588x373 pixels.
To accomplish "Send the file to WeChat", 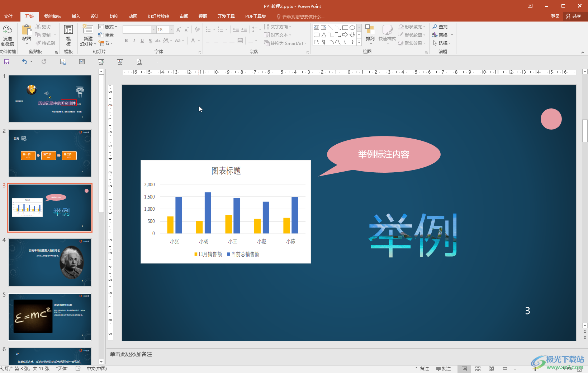I will [x=8, y=36].
